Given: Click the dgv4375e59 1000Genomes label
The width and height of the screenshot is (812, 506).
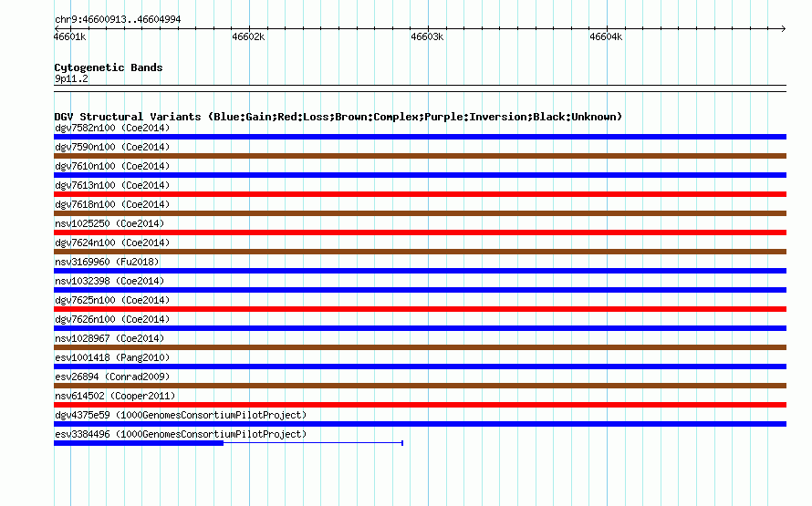Looking at the screenshot, I should 181,415.
